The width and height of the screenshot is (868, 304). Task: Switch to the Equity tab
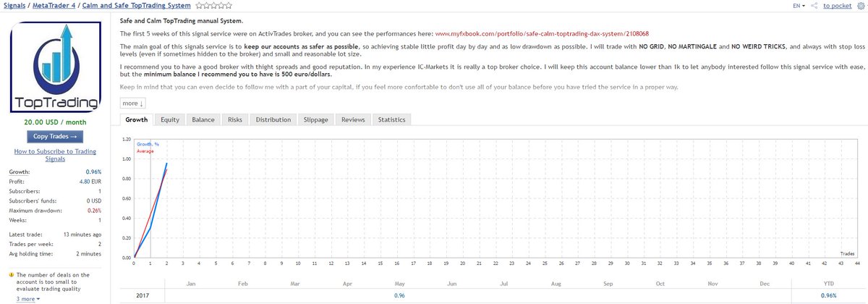pos(170,119)
